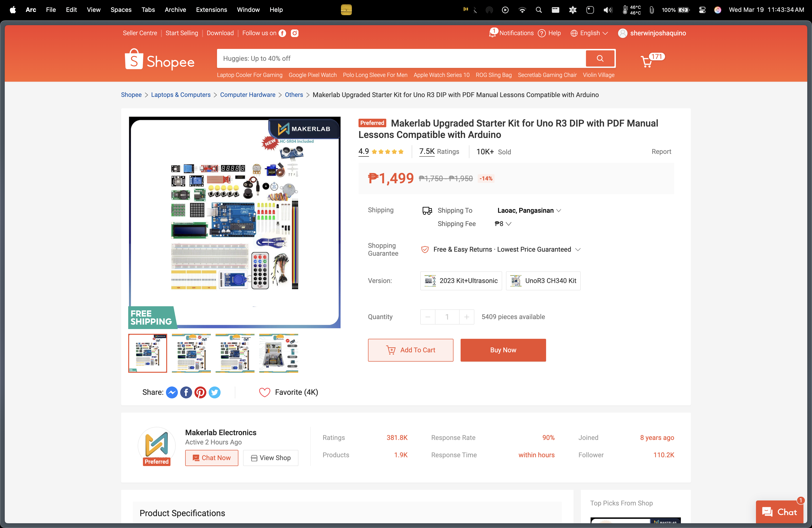Select the fourth product thumbnail
This screenshot has height=528, width=812.
(279, 353)
